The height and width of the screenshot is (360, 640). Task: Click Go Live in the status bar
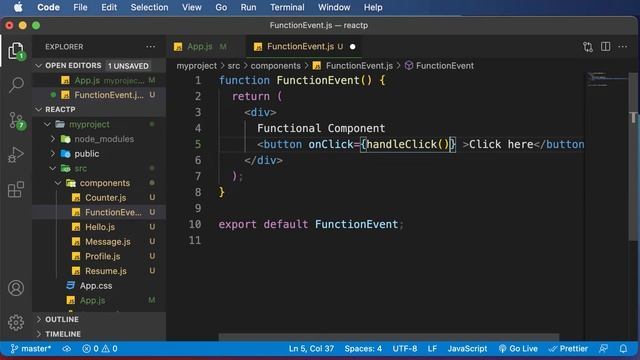pos(518,349)
